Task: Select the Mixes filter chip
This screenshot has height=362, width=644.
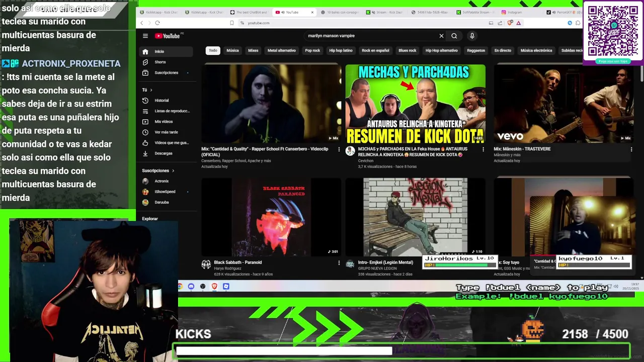Action: [253, 50]
